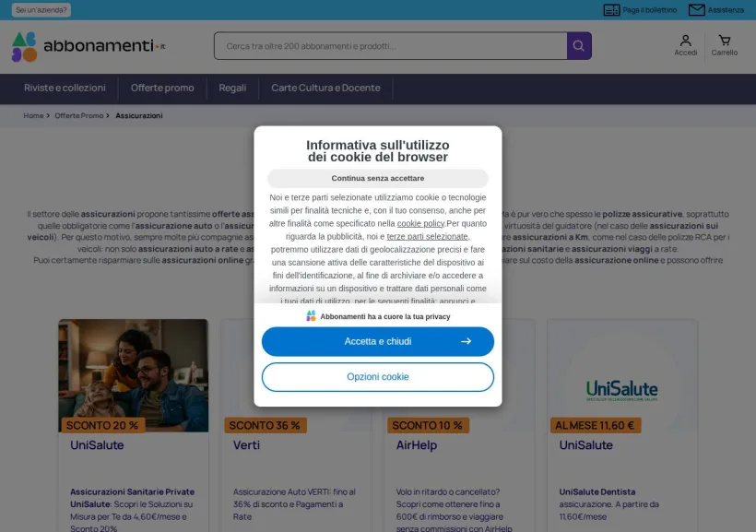Open the terze parti selezionate link
Viewport: 756px width, 532px height.
(x=427, y=236)
